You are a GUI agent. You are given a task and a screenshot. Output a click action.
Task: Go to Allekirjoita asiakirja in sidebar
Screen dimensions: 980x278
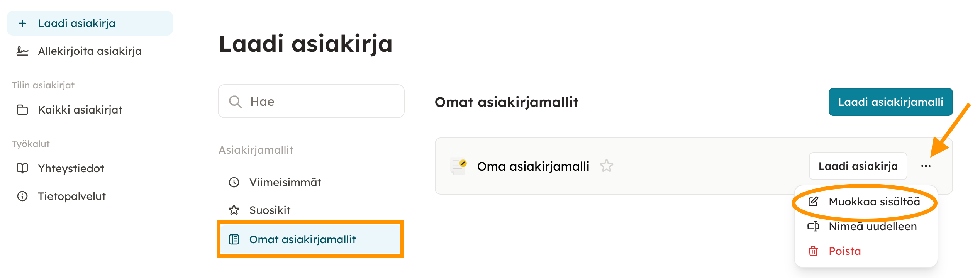point(90,51)
